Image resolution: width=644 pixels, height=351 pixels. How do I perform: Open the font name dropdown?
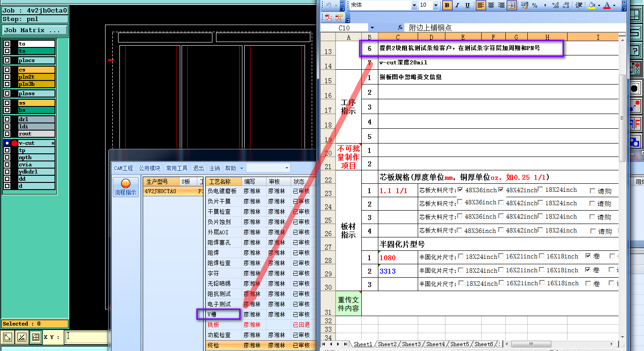[414, 5]
